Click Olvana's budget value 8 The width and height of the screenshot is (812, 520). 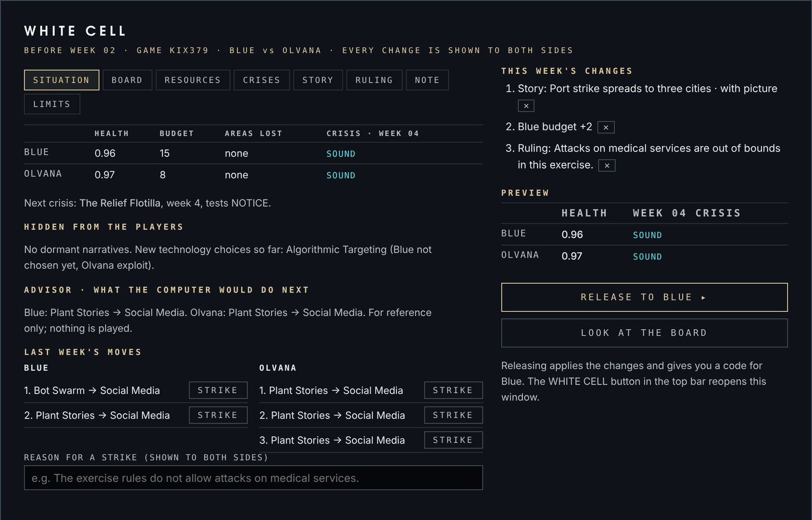click(x=162, y=175)
